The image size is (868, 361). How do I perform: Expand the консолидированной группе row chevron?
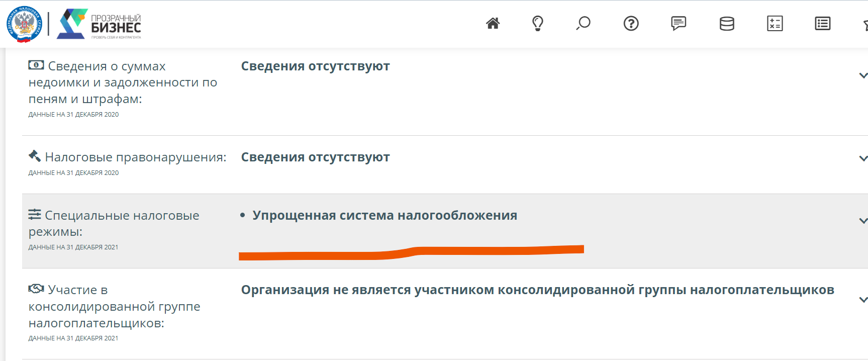863,300
